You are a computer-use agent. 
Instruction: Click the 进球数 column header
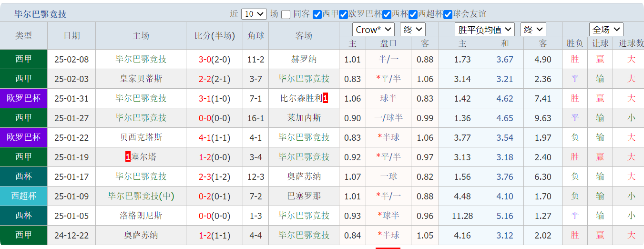(x=631, y=43)
